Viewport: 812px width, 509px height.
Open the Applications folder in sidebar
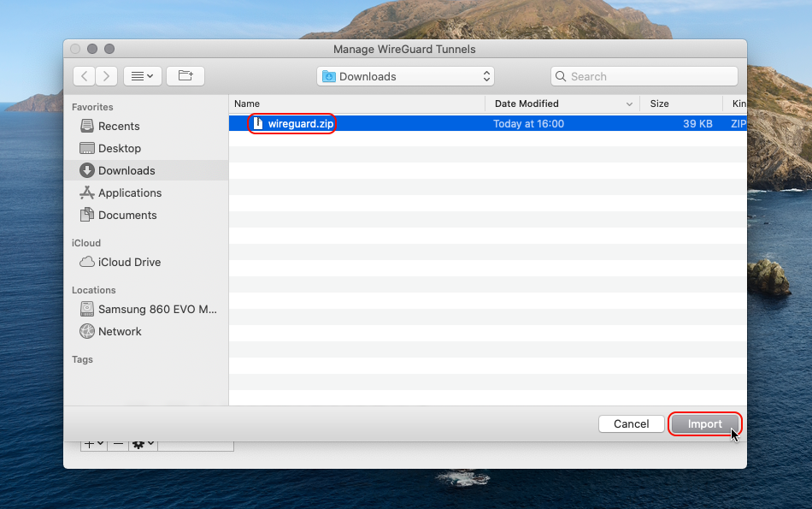(129, 192)
